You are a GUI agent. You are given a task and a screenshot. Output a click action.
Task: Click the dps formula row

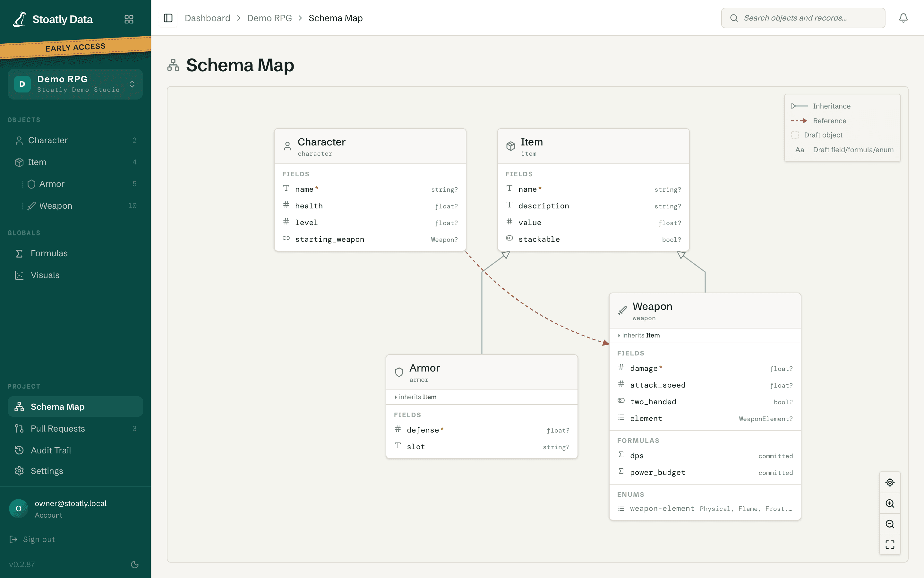[705, 456]
